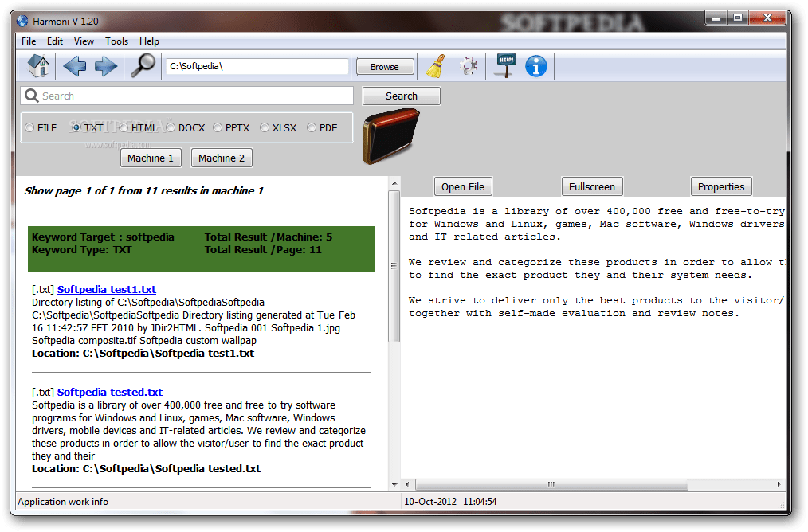Click results list scrollbar down arrow
Screen dimensions: 808x532
click(x=394, y=485)
